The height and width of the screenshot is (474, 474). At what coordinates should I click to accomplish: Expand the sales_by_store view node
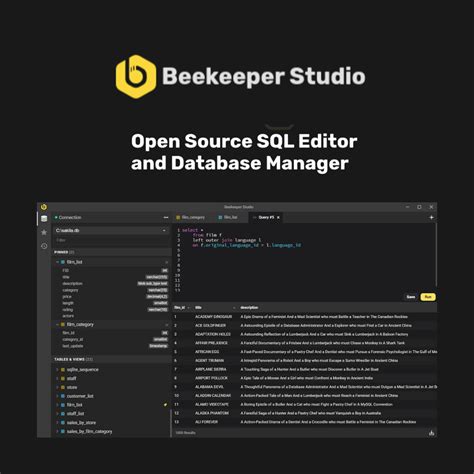57,423
